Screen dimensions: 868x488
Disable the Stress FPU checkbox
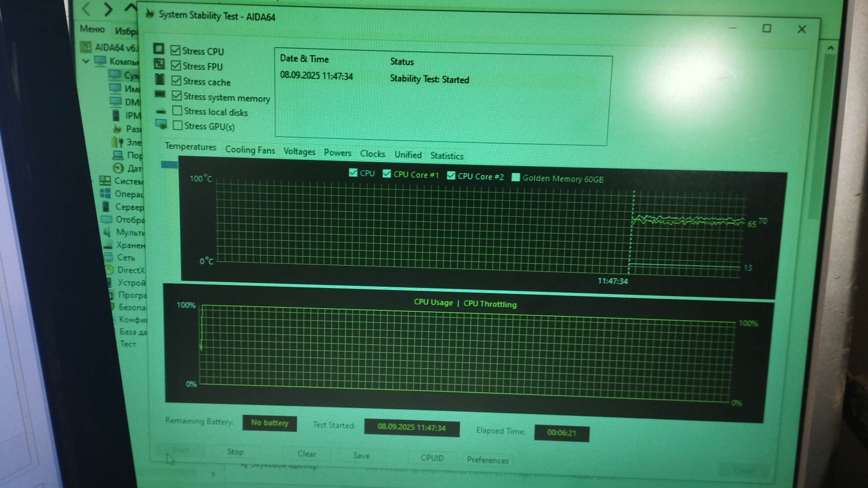tap(176, 66)
